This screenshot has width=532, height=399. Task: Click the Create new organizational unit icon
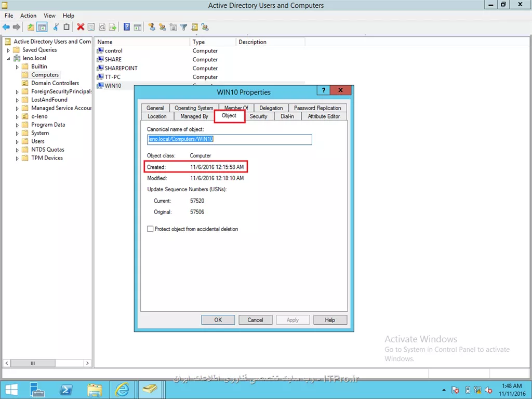(x=173, y=27)
